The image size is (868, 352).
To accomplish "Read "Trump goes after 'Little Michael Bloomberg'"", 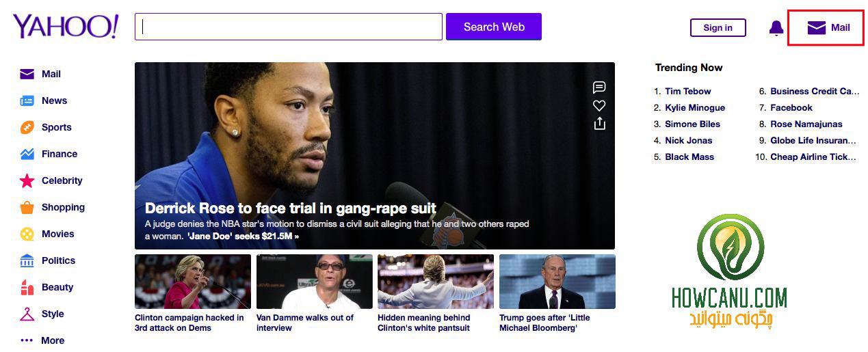I will (x=544, y=323).
